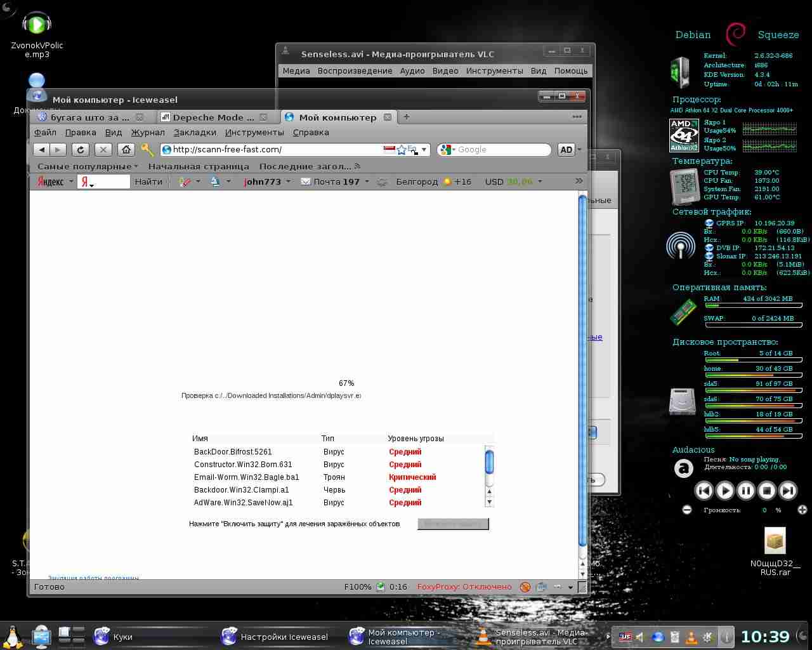This screenshot has width=812, height=650.
Task: Click the VLC cone icon in system tray
Action: point(691,637)
